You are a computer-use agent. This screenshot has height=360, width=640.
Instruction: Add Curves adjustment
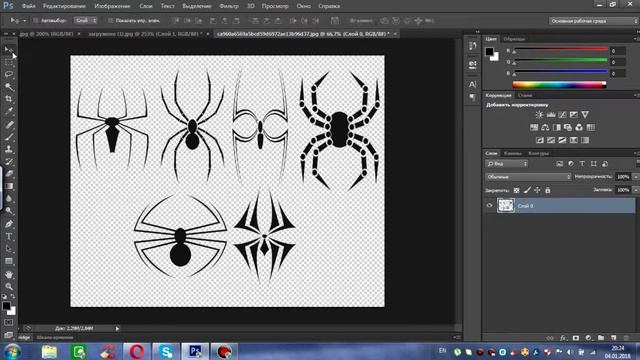(562, 115)
